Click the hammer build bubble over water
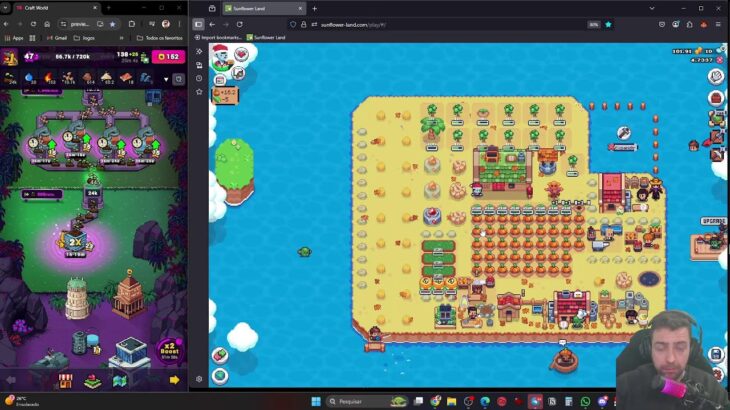This screenshot has width=730, height=410. click(624, 133)
